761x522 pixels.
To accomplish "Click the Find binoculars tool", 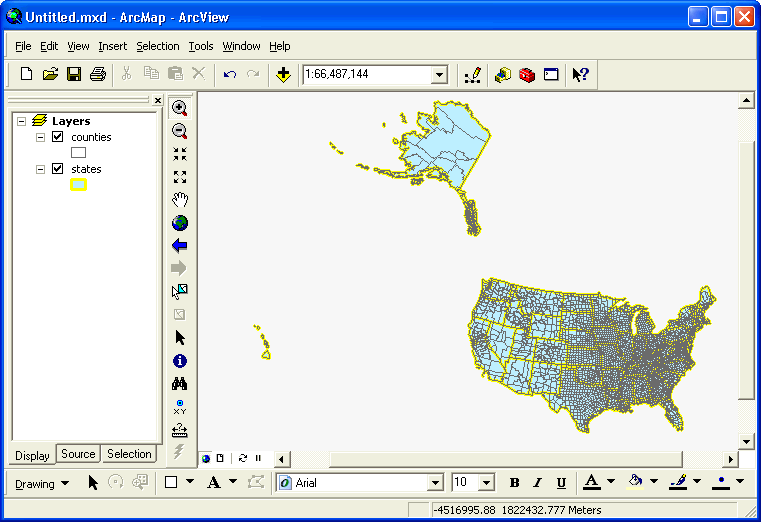I will pyautogui.click(x=180, y=384).
